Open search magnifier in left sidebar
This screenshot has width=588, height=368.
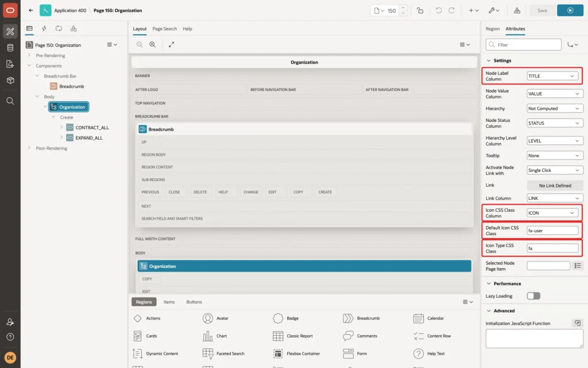tap(10, 101)
